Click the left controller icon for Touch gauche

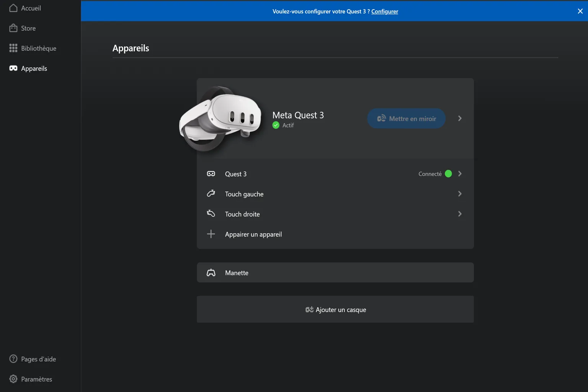(x=211, y=193)
